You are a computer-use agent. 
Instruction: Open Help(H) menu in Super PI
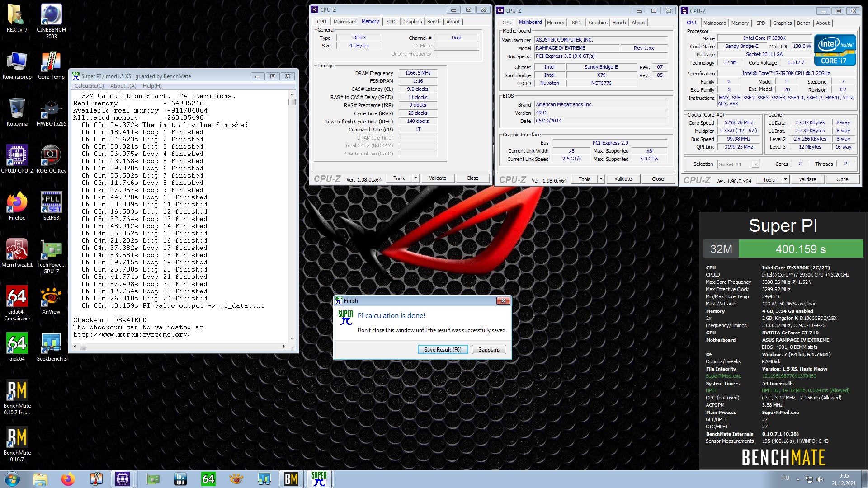click(x=152, y=86)
